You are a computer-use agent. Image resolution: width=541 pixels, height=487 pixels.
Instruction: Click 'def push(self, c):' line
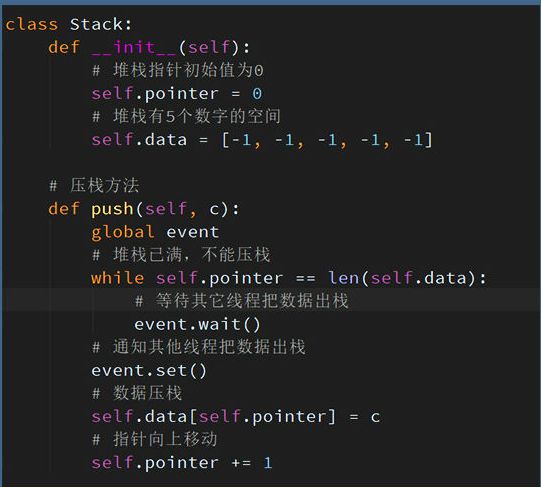144,209
